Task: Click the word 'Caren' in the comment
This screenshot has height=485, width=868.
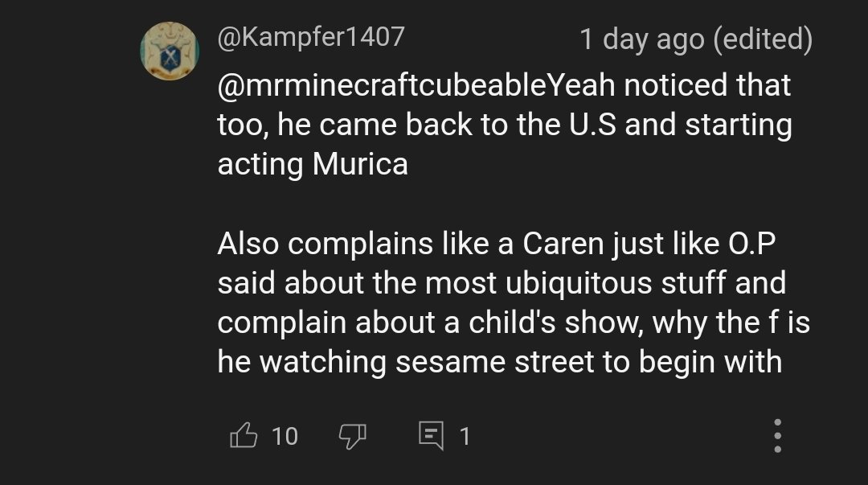Action: pyautogui.click(x=563, y=244)
